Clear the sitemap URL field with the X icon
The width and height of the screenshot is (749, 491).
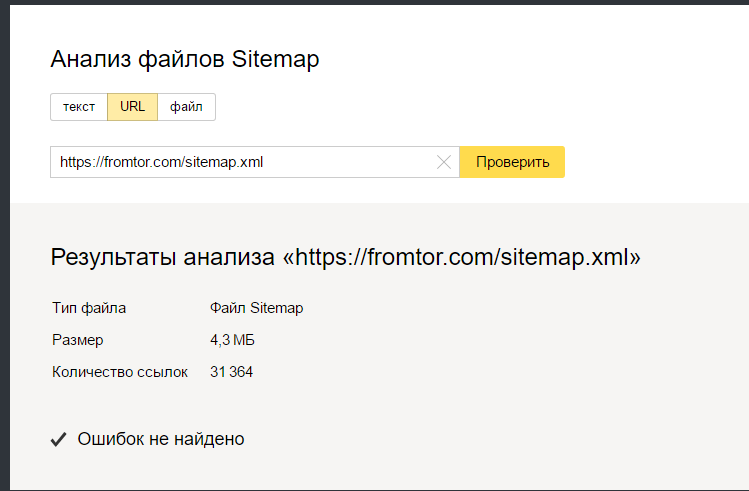444,162
